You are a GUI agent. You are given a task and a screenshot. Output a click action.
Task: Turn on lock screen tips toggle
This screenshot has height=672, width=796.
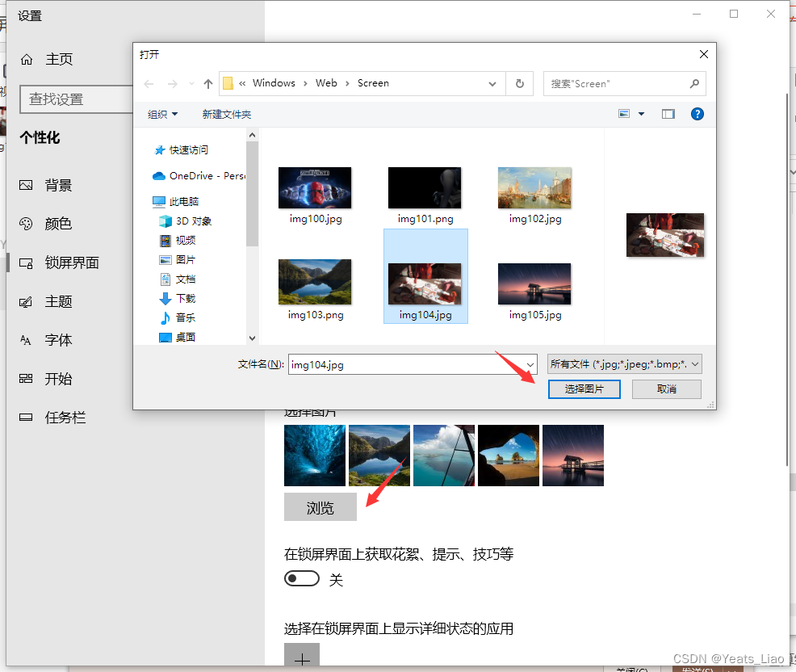point(302,578)
